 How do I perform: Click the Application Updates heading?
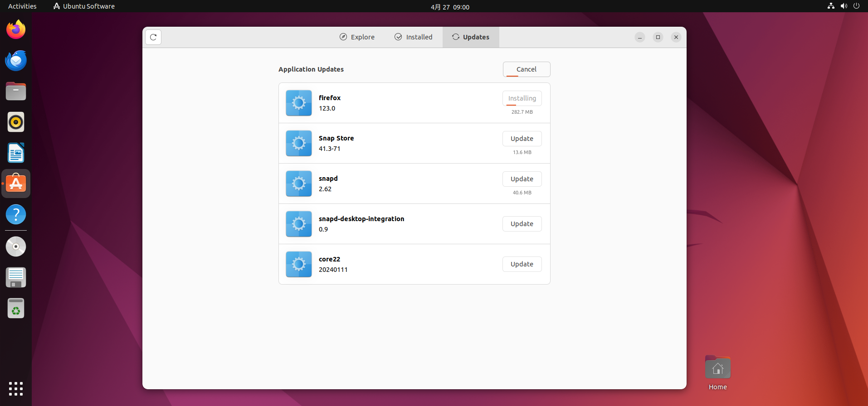pyautogui.click(x=311, y=69)
